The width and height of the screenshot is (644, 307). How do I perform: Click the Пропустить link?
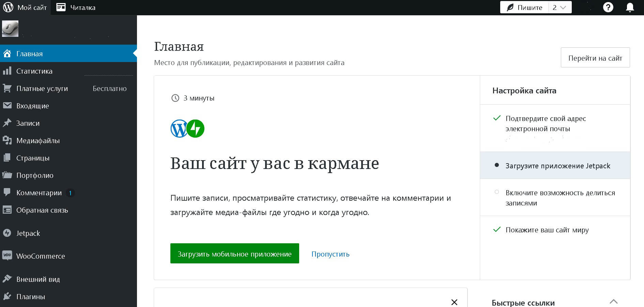click(331, 254)
